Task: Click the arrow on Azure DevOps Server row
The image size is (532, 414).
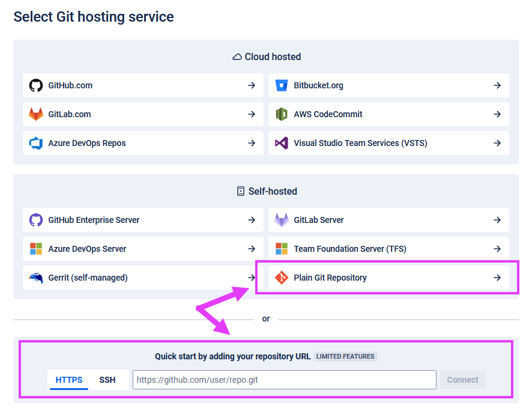Action: (252, 249)
